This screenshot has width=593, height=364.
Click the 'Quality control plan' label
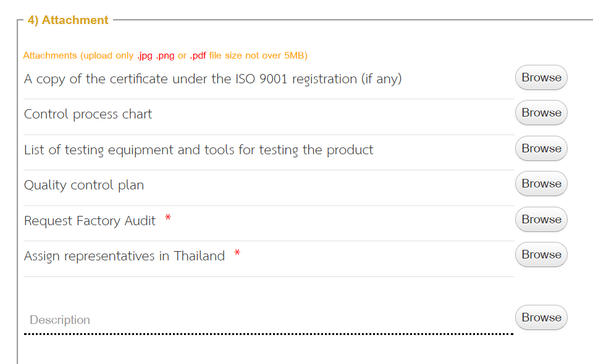pos(84,185)
